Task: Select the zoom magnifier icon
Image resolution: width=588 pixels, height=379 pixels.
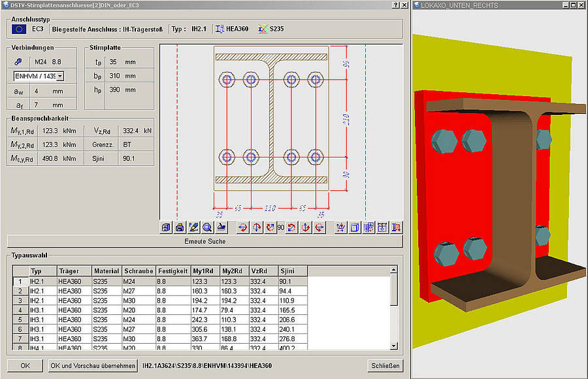Action: point(206,227)
